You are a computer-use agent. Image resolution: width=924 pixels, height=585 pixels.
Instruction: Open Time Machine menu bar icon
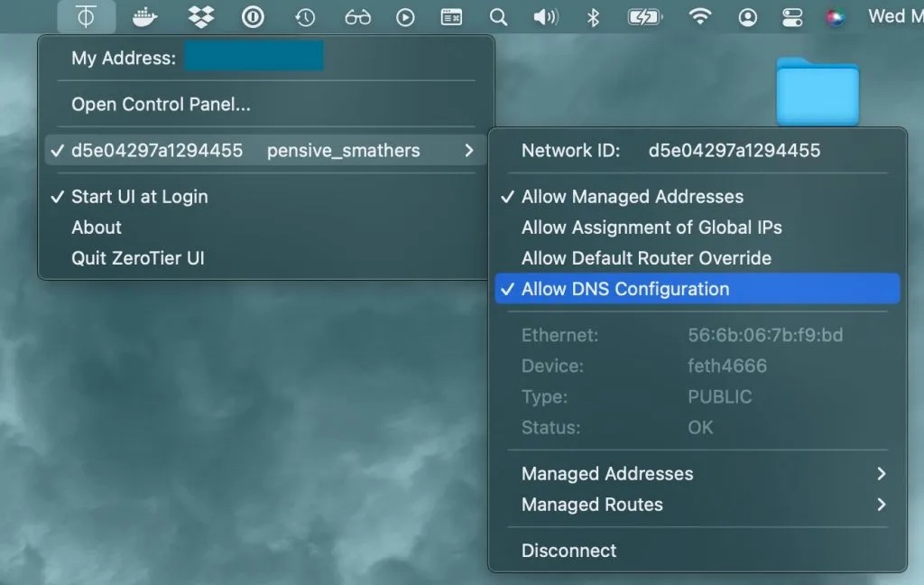tap(305, 18)
